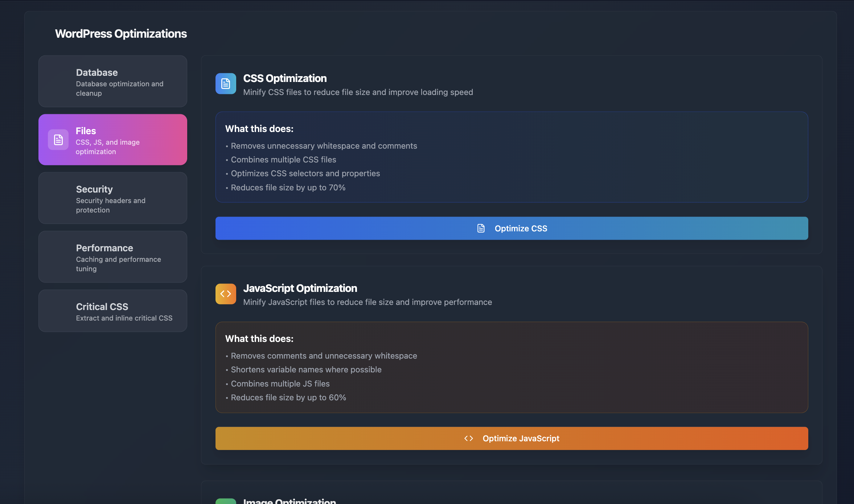Open the Critical CSS tab
This screenshot has height=504, width=854.
coord(112,311)
